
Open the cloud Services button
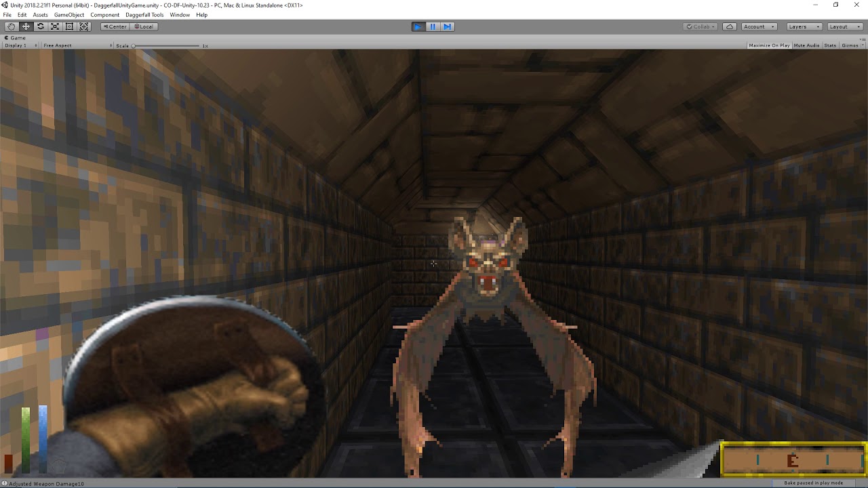(730, 26)
